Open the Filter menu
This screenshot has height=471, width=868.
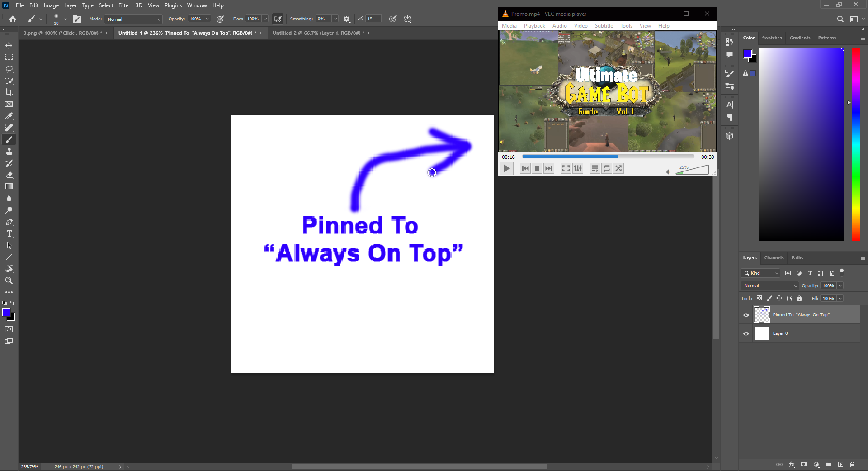coord(124,5)
